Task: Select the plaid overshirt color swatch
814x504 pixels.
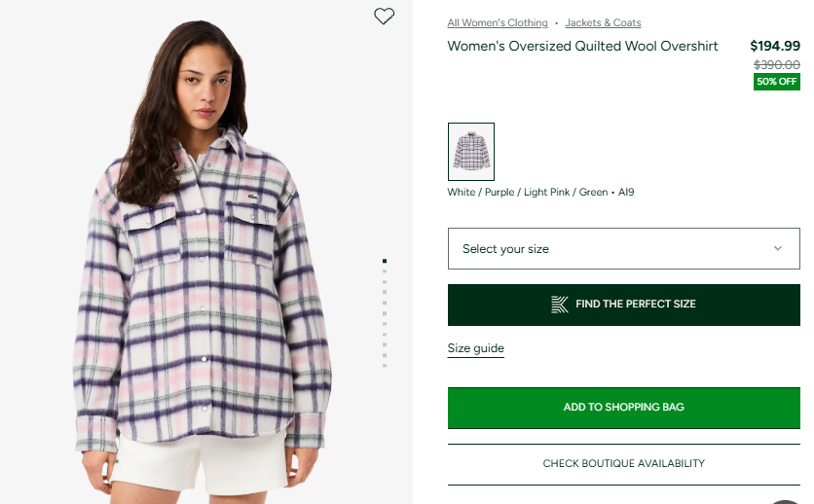Action: [x=471, y=152]
